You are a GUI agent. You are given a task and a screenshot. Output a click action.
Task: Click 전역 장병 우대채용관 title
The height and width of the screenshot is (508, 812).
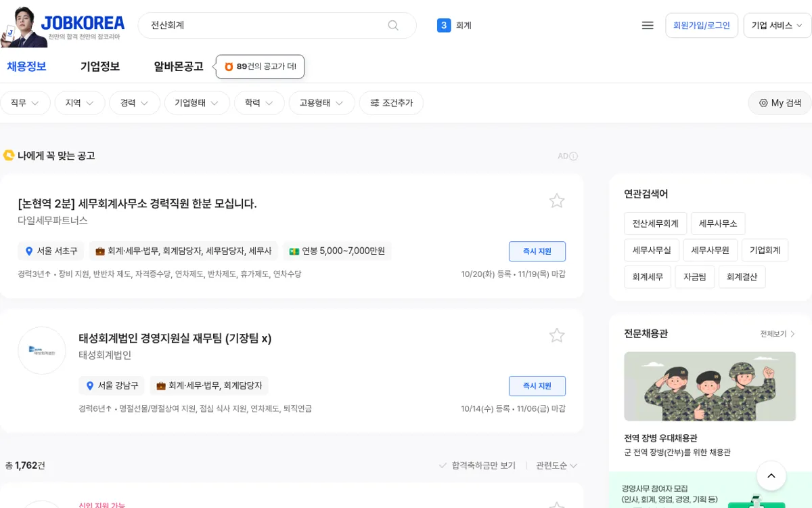(x=660, y=438)
